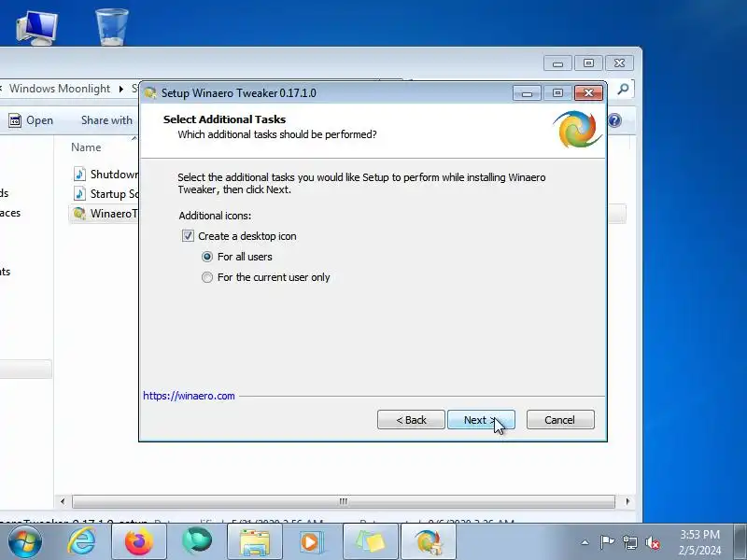Click Shutdown file's audio icon

(79, 175)
